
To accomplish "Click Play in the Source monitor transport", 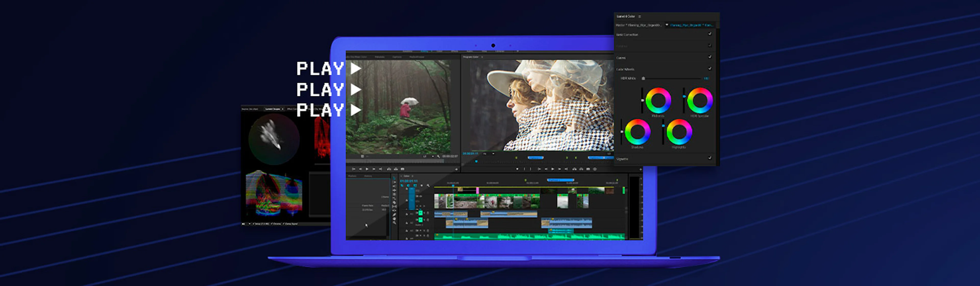I will point(367,169).
